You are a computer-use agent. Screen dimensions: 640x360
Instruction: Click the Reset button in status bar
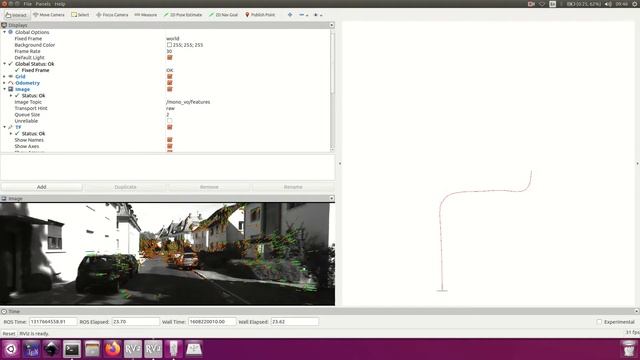pos(9,333)
